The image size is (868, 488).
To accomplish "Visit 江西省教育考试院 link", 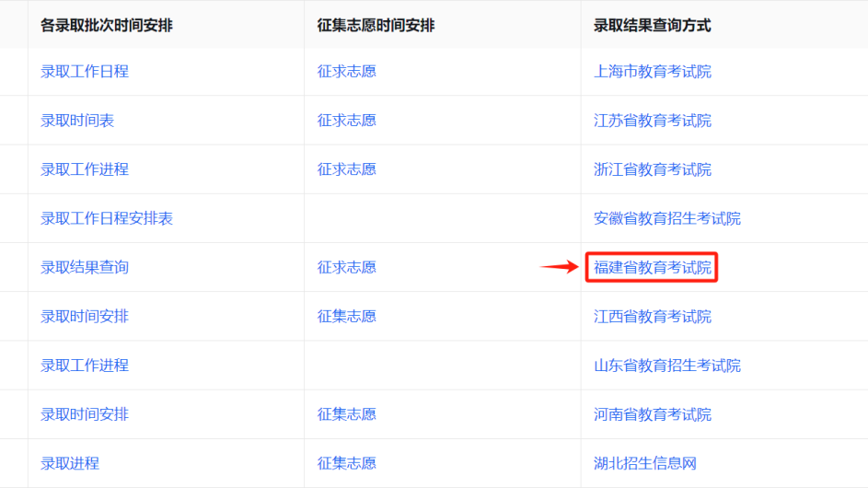I will tap(652, 317).
